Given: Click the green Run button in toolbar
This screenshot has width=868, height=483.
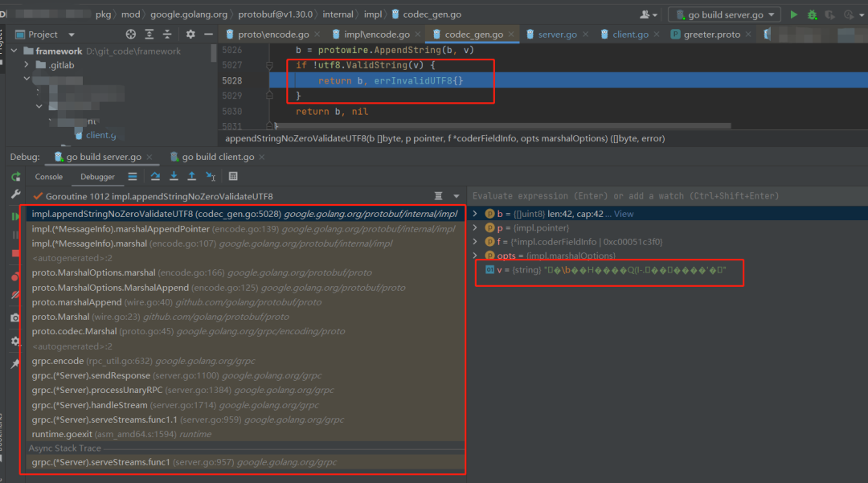Looking at the screenshot, I should (x=794, y=15).
